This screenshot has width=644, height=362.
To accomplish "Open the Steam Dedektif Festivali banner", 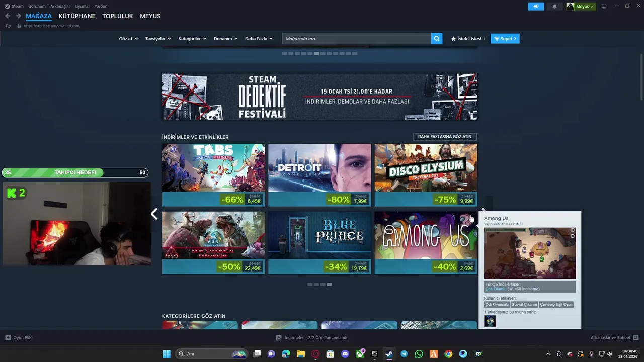I will click(x=319, y=97).
